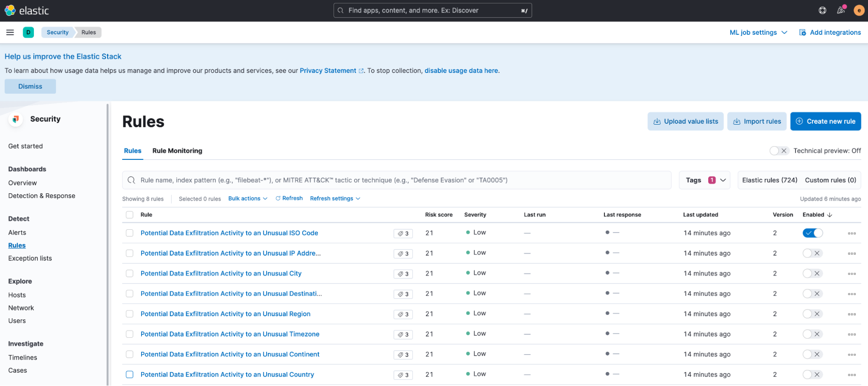Open row actions for Unusual City rule
868x386 pixels.
point(851,274)
